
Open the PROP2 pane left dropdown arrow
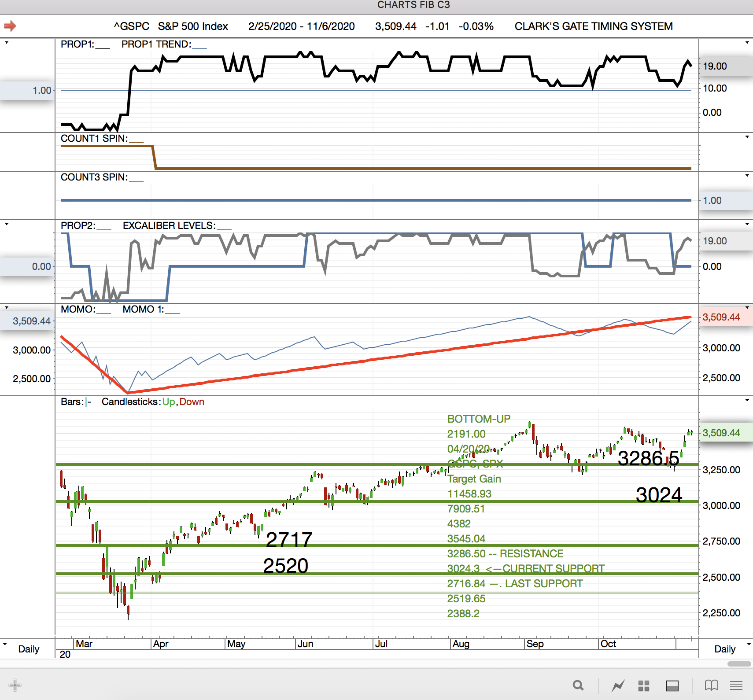tap(7, 224)
